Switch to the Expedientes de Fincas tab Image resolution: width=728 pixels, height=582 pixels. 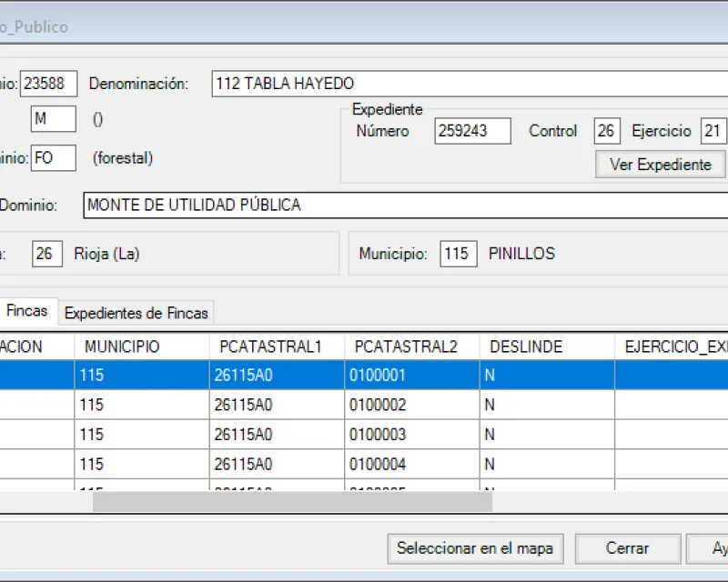pyautogui.click(x=135, y=311)
